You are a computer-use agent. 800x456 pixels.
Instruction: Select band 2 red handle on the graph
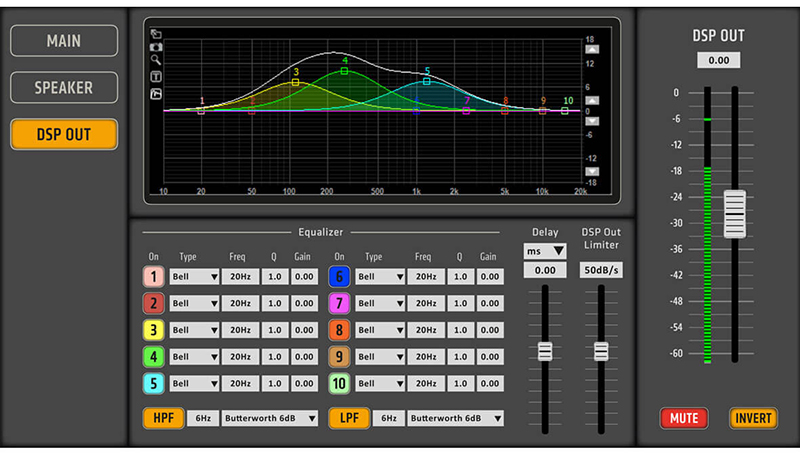click(x=252, y=111)
